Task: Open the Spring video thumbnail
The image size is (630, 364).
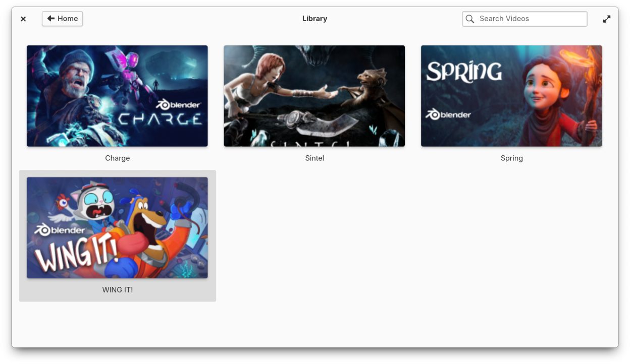Action: coord(511,96)
